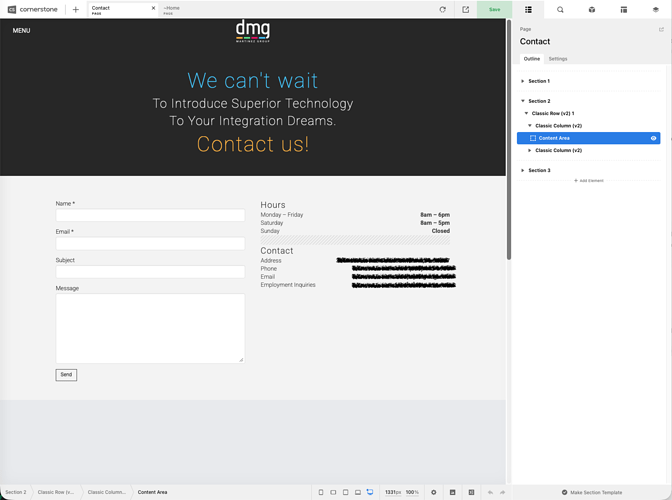Screen dimensions: 672x500
Task: Click the We can't wait heading
Action: tap(252, 81)
